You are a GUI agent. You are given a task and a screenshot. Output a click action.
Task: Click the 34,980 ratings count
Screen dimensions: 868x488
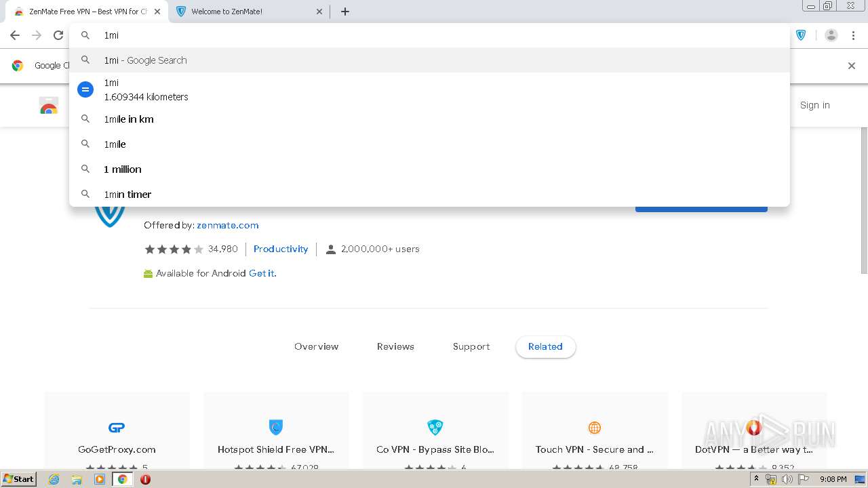click(222, 249)
